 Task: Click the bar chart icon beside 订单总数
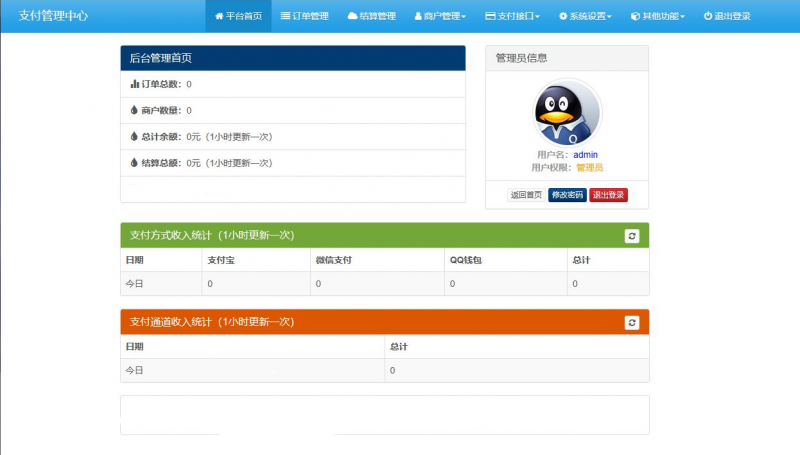click(135, 84)
